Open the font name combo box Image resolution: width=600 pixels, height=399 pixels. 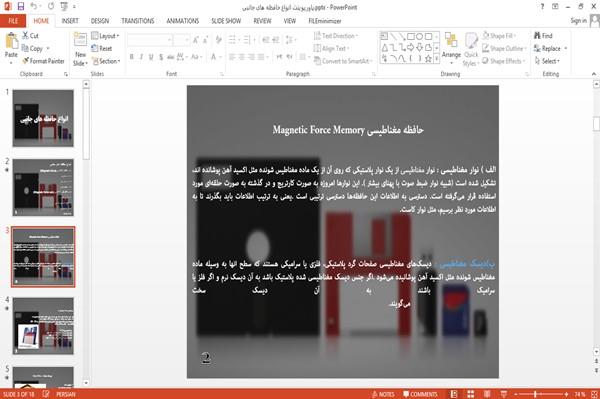click(x=149, y=39)
